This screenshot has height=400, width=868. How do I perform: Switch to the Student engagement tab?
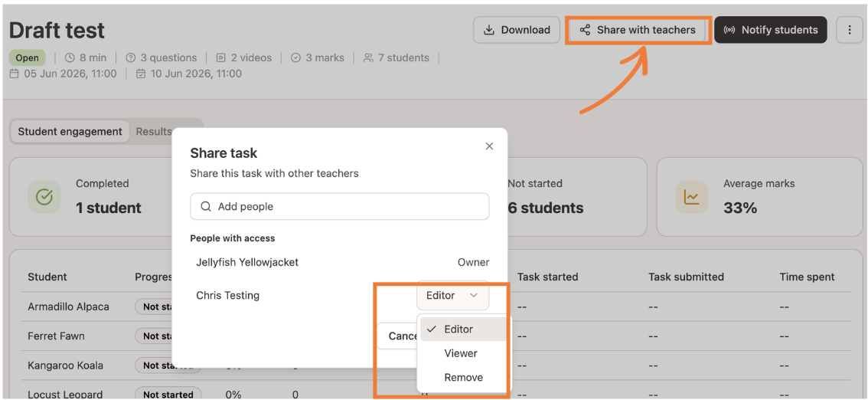tap(70, 131)
